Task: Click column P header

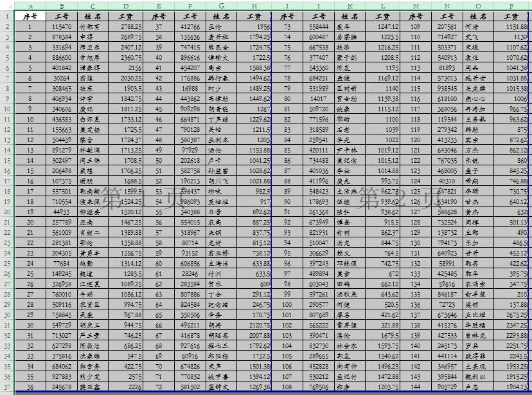Action: 511,6
